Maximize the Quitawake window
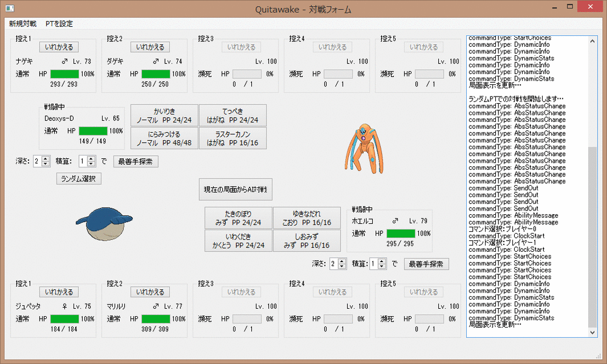The height and width of the screenshot is (364, 607). 570,6
